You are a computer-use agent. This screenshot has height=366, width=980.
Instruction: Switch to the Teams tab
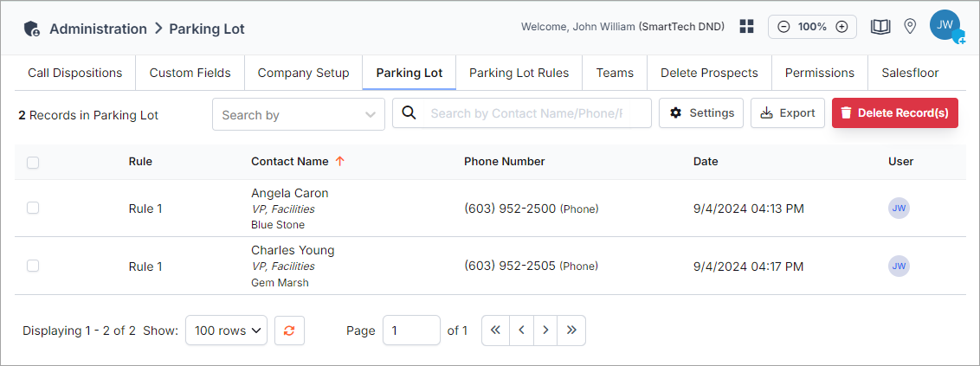(615, 73)
